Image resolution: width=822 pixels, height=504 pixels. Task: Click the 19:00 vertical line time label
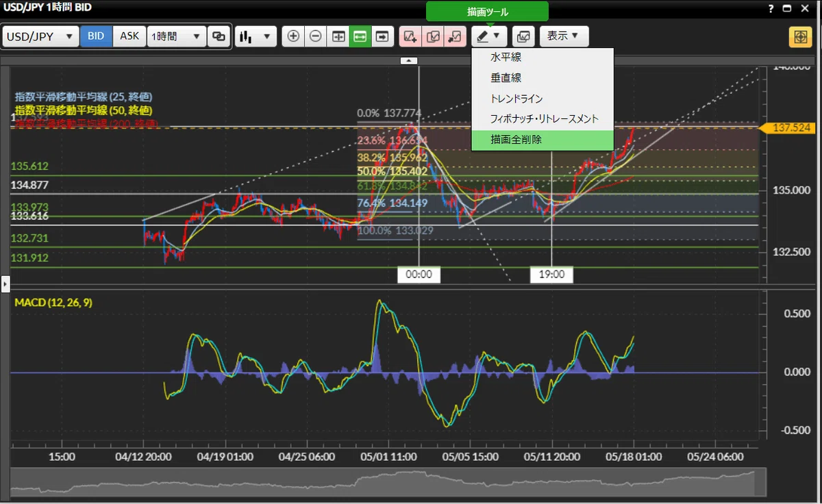(551, 275)
